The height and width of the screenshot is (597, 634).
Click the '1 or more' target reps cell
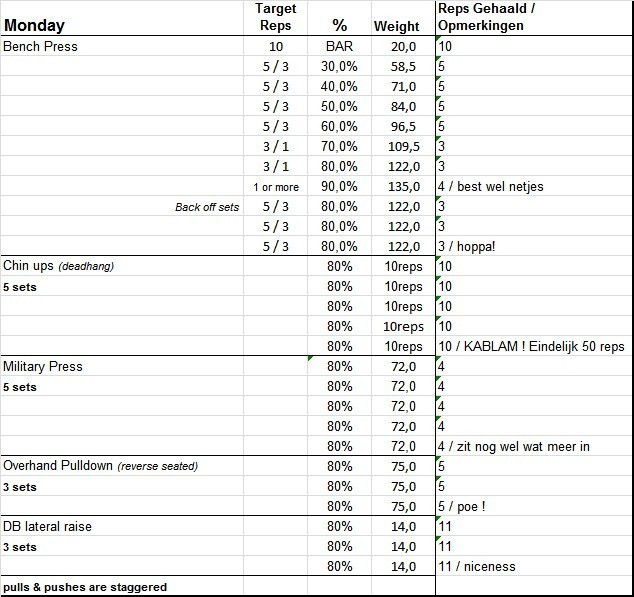coord(276,187)
